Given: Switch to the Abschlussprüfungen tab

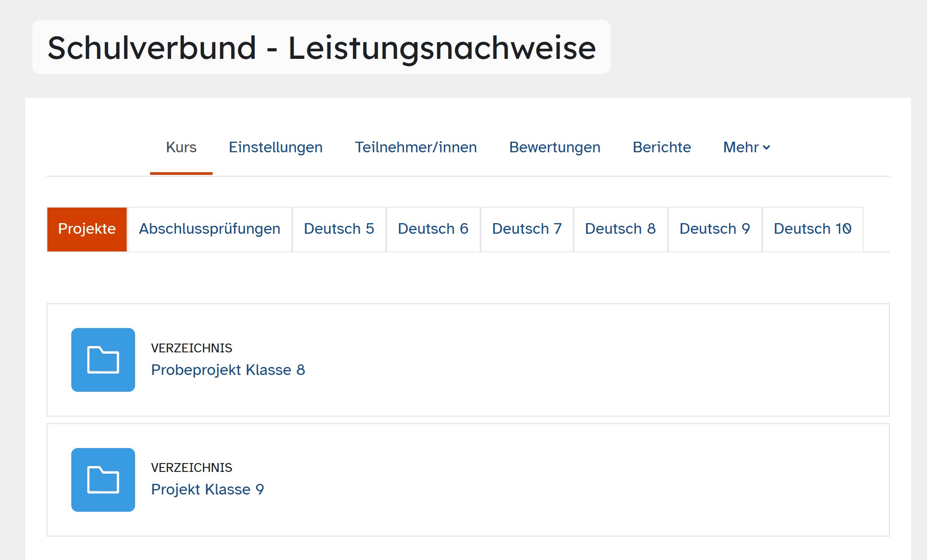Looking at the screenshot, I should point(209,229).
